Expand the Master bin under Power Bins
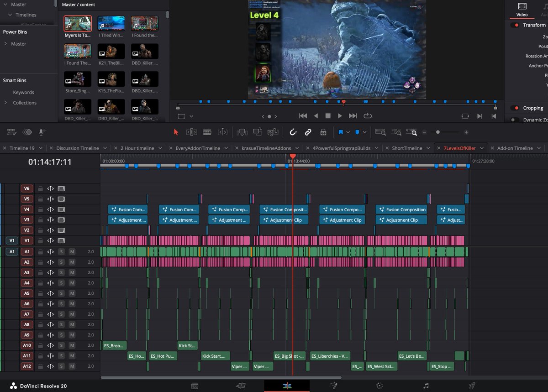 pos(5,44)
